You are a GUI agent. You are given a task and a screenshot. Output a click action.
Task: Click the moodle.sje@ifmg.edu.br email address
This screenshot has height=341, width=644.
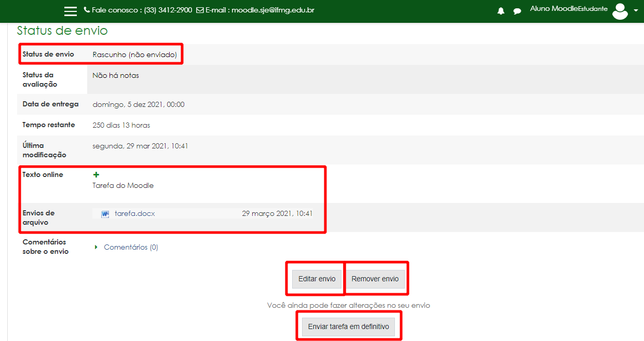click(273, 10)
